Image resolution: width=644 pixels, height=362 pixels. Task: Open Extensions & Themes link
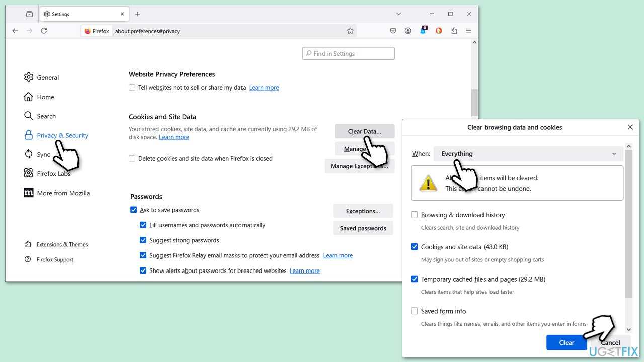[62, 244]
